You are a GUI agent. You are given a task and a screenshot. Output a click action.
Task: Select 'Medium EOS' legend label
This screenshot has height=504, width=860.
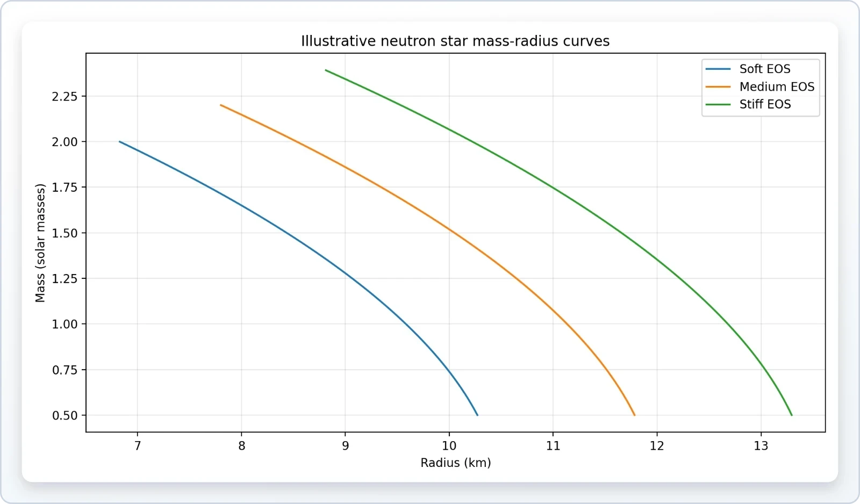coord(777,87)
